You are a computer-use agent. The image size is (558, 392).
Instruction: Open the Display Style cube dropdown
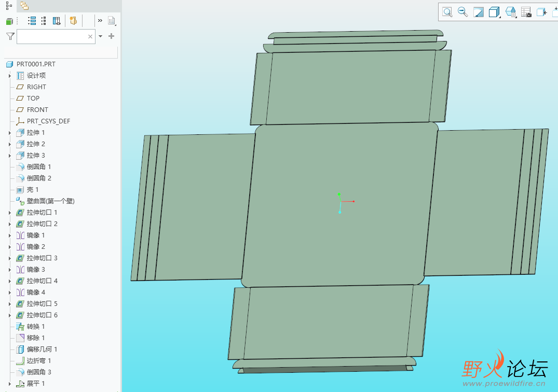(x=494, y=12)
